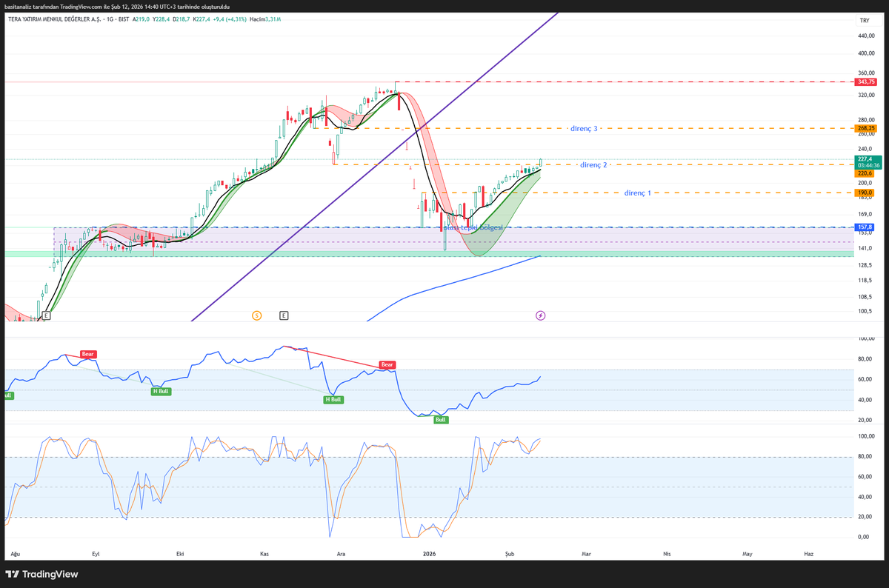Click the 'olası tepki bölgesi' zone label
889x588 pixels.
pos(472,227)
